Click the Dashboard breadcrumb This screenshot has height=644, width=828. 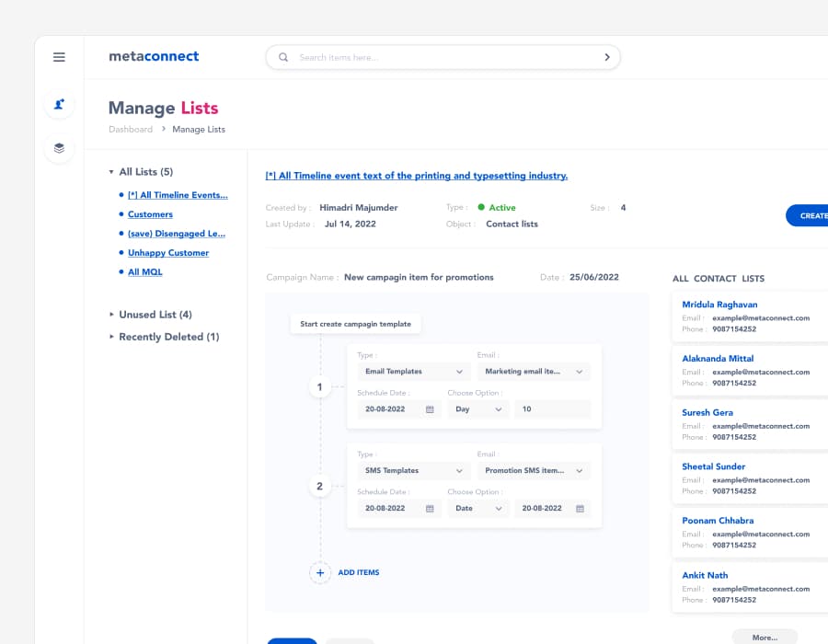pyautogui.click(x=131, y=130)
